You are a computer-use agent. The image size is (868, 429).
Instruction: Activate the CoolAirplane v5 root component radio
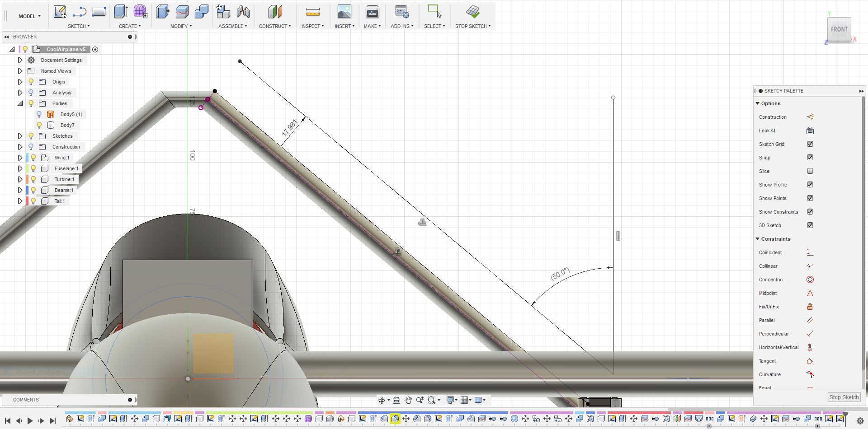point(95,49)
